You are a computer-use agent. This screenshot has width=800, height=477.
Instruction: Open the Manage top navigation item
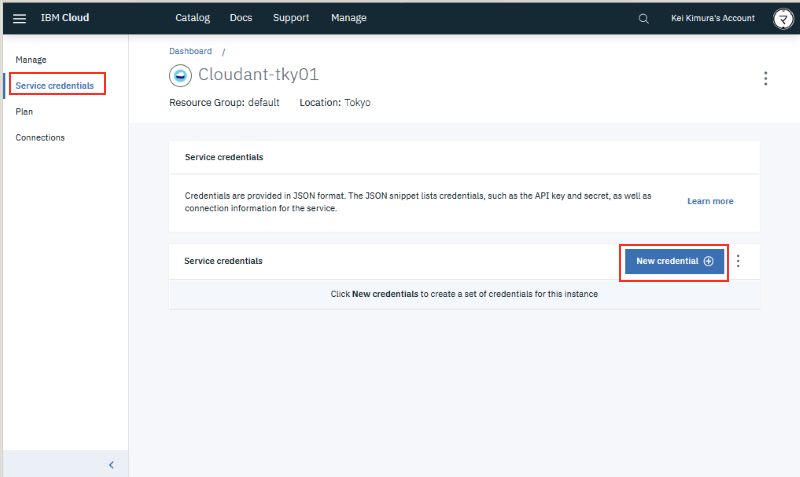click(x=348, y=18)
